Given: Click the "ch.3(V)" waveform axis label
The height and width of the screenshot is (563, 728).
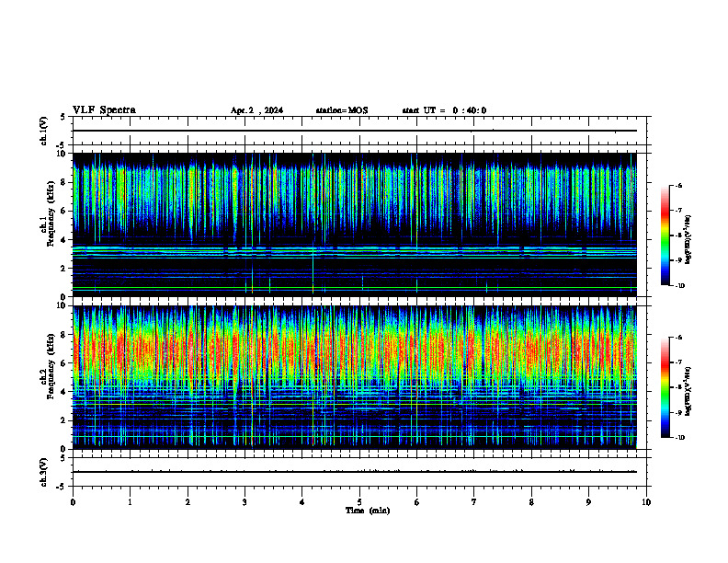Looking at the screenshot, I should (x=44, y=472).
